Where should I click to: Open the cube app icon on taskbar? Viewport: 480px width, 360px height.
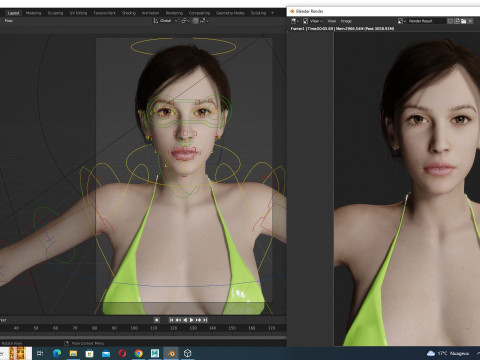pyautogui.click(x=188, y=353)
